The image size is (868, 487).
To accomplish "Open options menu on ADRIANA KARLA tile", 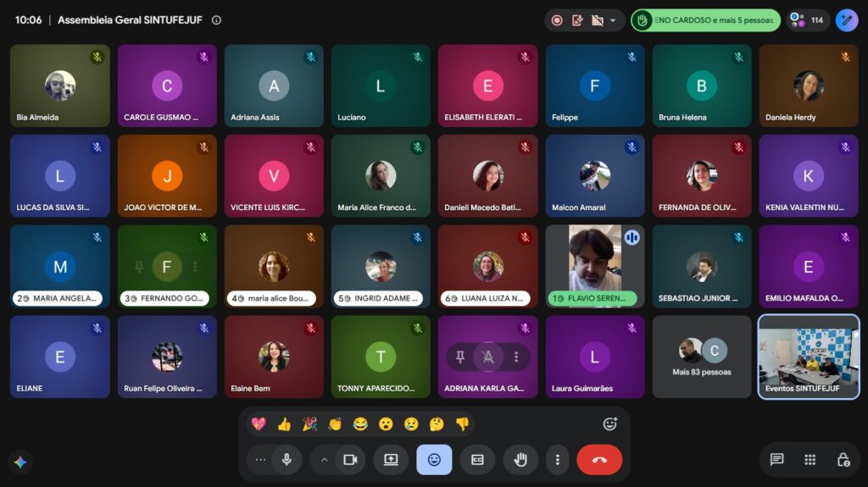I will click(516, 357).
